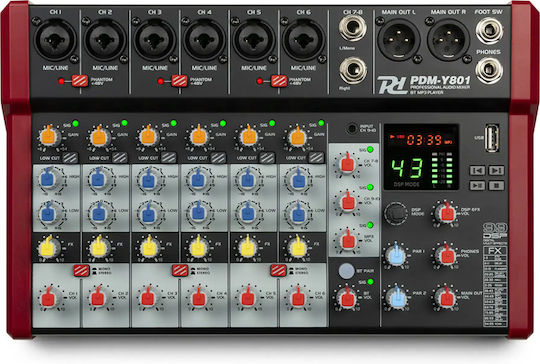Click the yellow FX knob on channel 6
The width and height of the screenshot is (540, 364).
pos(298,248)
